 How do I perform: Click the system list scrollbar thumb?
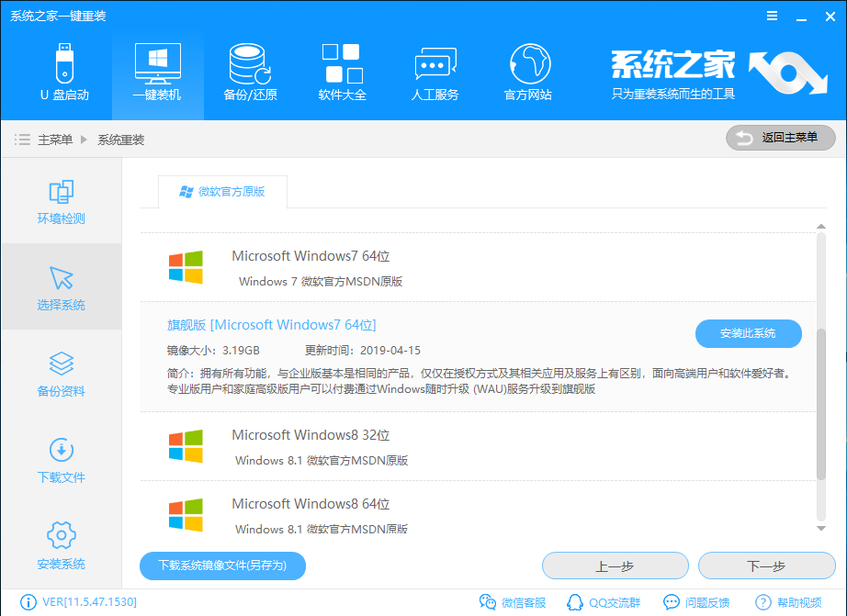coord(821,404)
